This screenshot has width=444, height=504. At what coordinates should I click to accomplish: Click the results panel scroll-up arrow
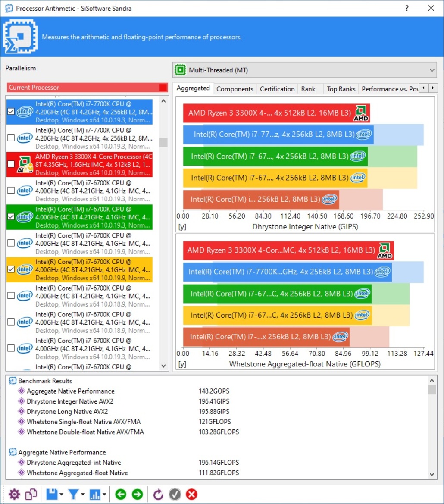click(x=432, y=381)
